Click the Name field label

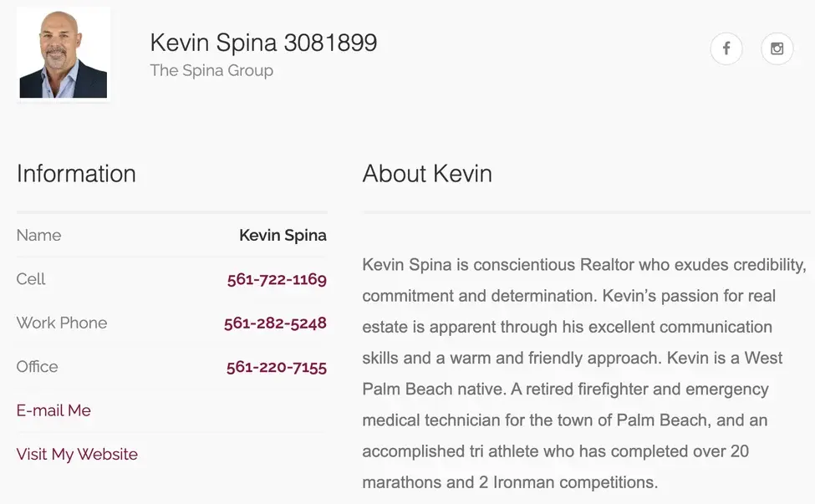point(38,236)
